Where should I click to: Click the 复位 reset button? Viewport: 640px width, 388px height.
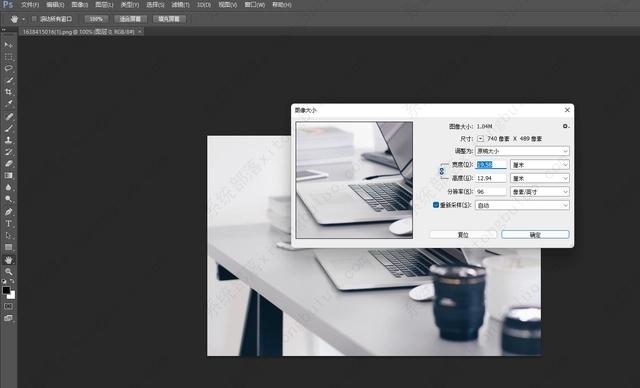click(463, 235)
